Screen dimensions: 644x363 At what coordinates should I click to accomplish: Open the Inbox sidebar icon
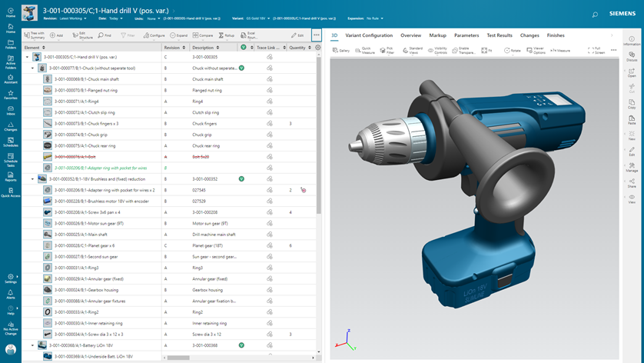click(11, 111)
